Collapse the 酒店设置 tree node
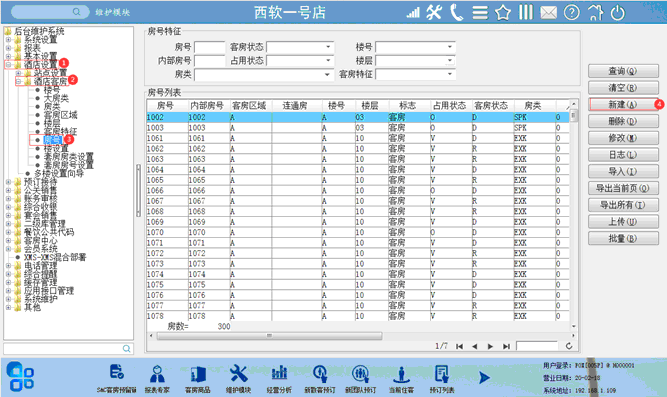667x397 pixels. (8, 65)
